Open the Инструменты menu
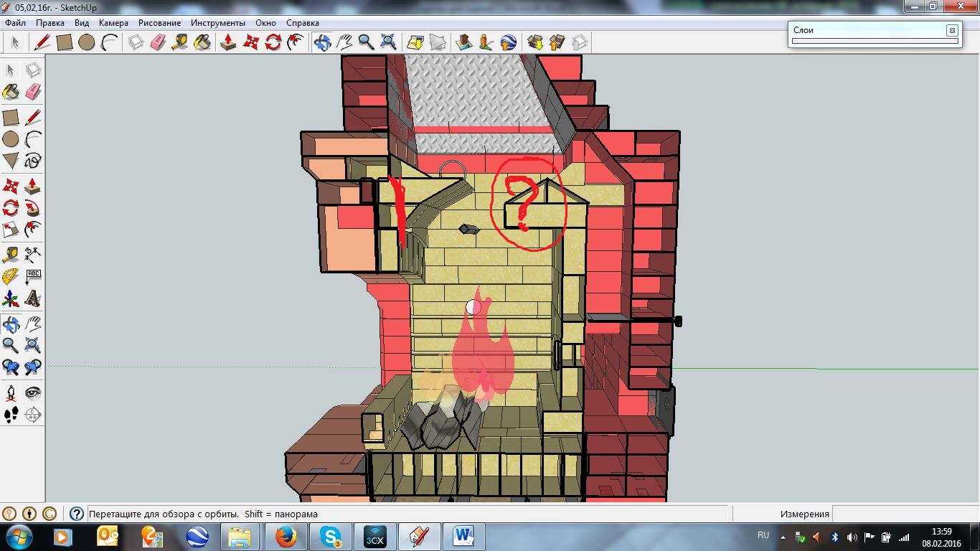Image resolution: width=980 pixels, height=551 pixels. [217, 23]
